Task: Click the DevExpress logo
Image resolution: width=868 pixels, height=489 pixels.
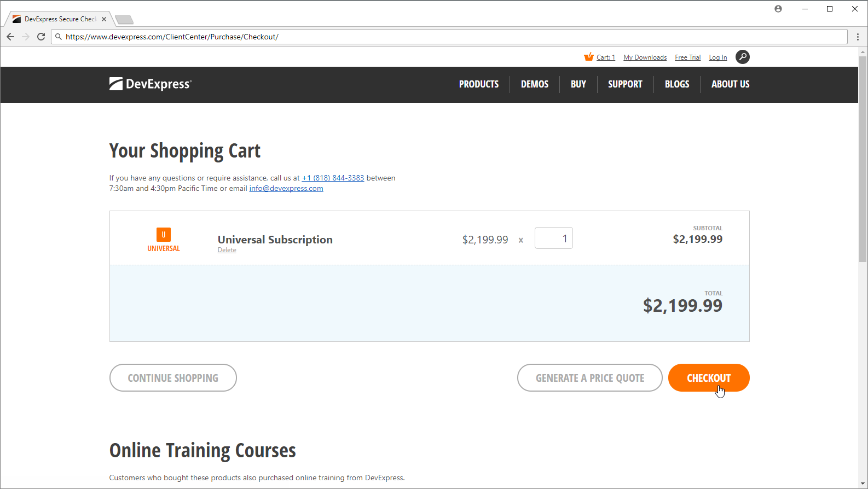Action: (x=151, y=84)
